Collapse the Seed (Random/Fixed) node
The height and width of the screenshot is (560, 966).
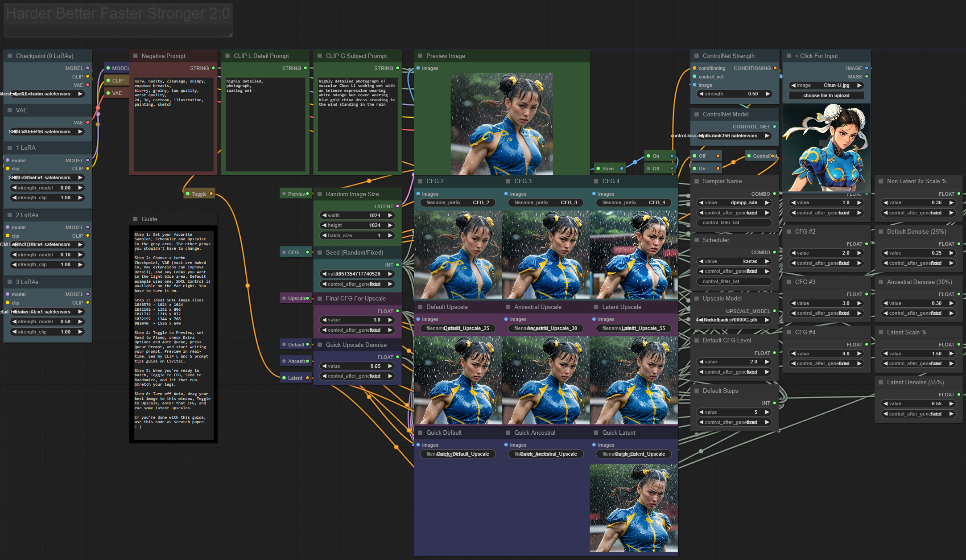(320, 253)
